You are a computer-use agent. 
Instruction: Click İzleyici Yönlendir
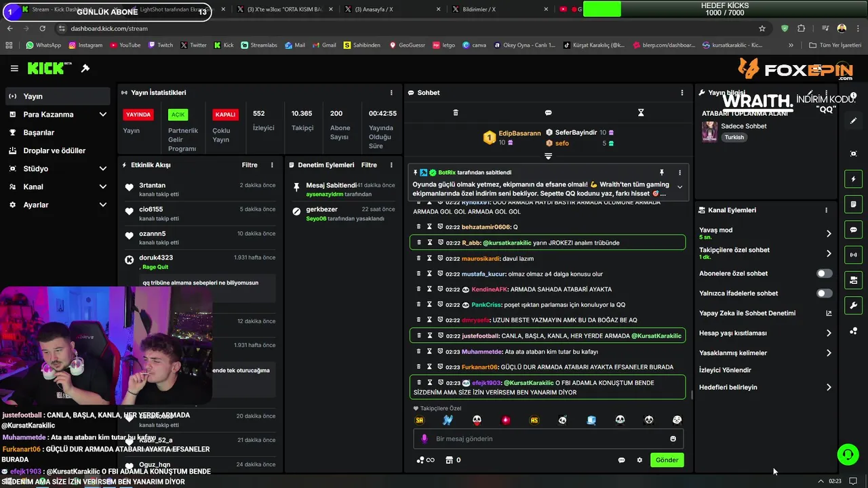coord(725,370)
